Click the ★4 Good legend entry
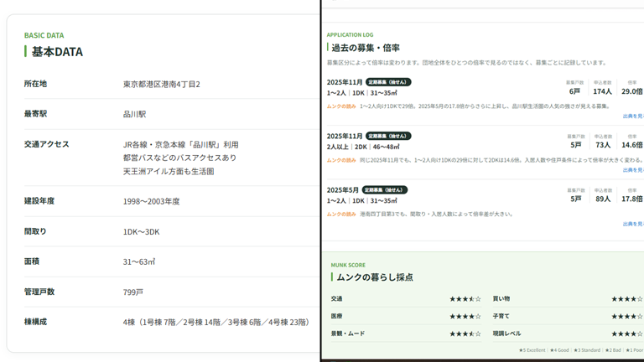The height and width of the screenshot is (362, 644). coord(559,350)
